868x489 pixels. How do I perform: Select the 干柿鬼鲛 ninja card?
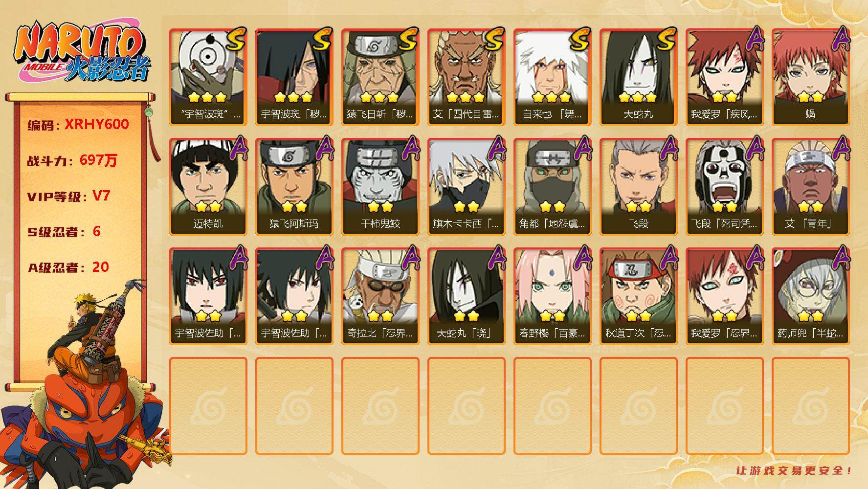pos(380,187)
